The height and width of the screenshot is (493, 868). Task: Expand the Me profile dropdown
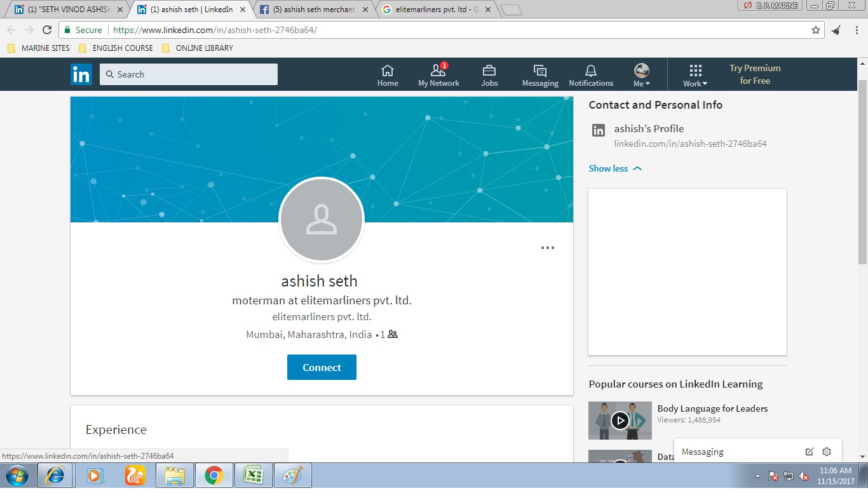click(642, 75)
